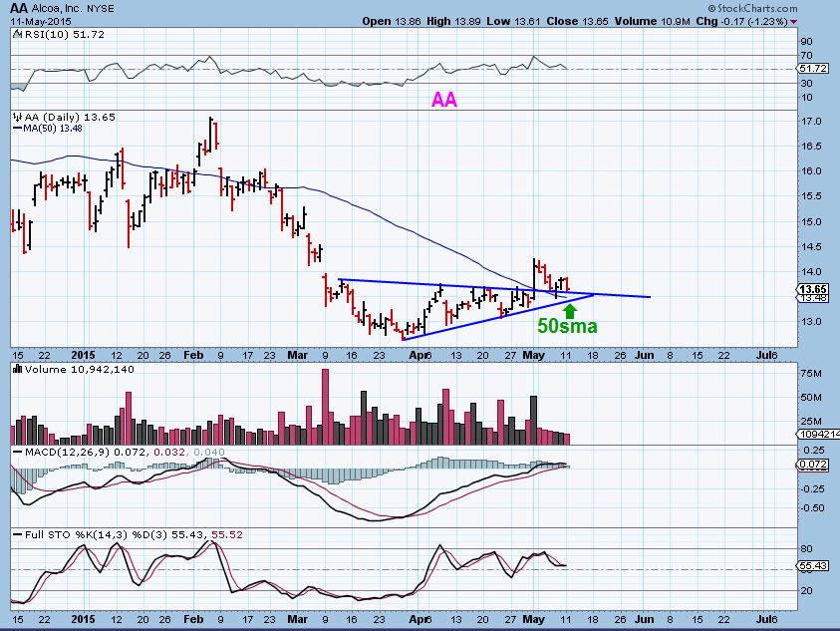
Task: Click the RSI area-chart icon beside RSI(10)
Action: (x=17, y=34)
